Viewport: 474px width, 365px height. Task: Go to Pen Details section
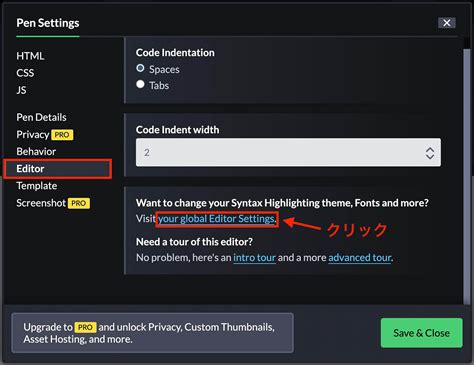41,117
